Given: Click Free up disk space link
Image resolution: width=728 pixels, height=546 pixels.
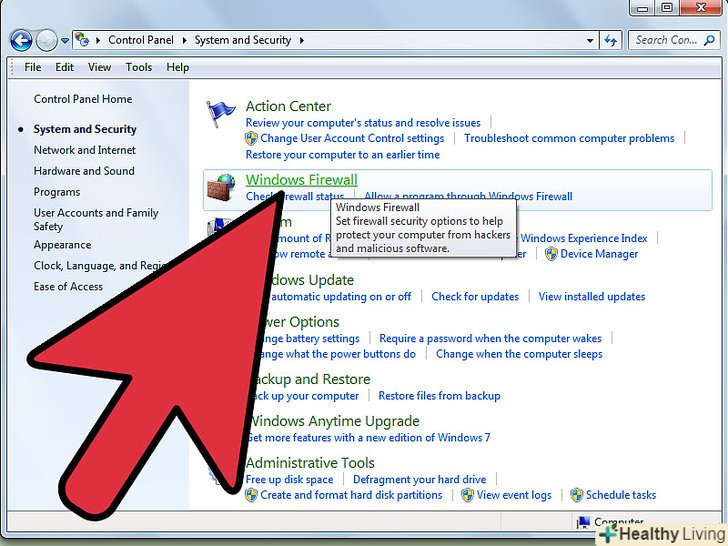Looking at the screenshot, I should click(289, 479).
